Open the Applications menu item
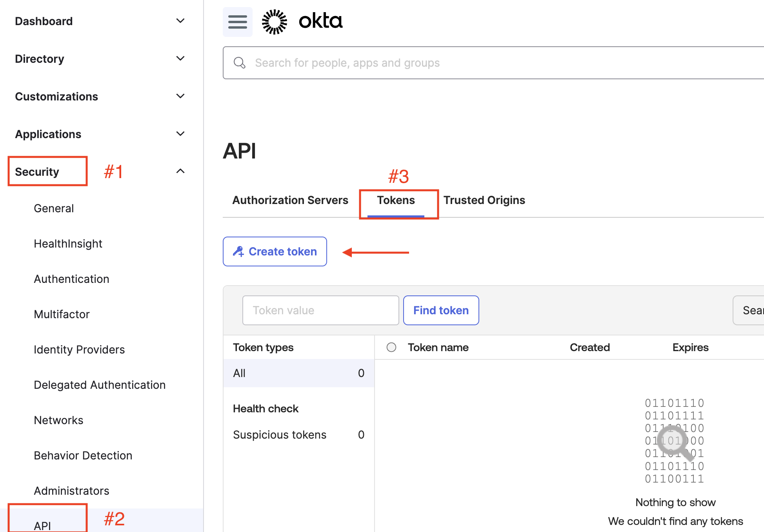Image resolution: width=764 pixels, height=532 pixels. click(48, 134)
